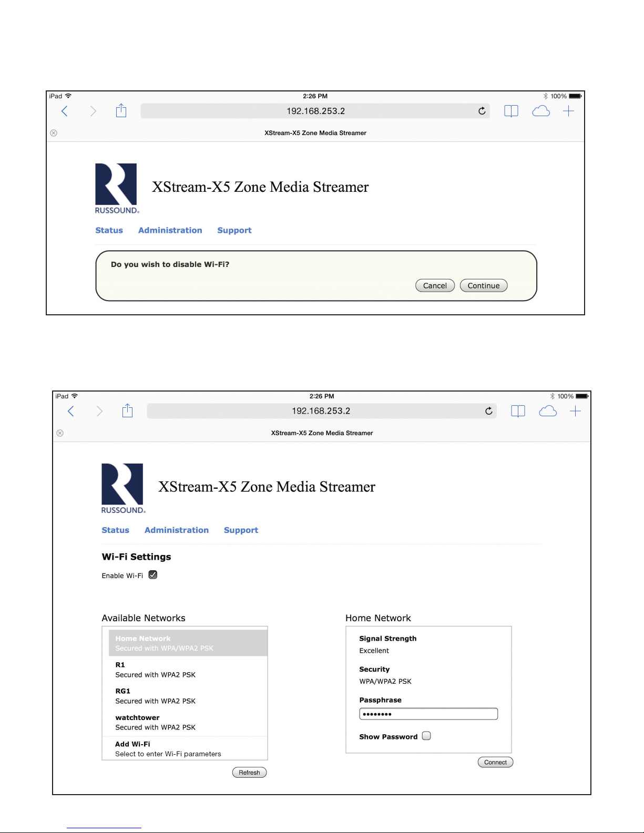This screenshot has height=833, width=644.
Task: Open the Administration menu on the lower page
Action: (177, 530)
